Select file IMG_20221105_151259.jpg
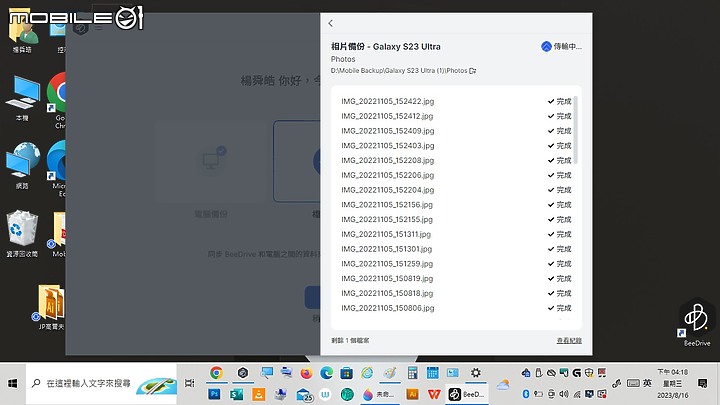 pyautogui.click(x=387, y=264)
